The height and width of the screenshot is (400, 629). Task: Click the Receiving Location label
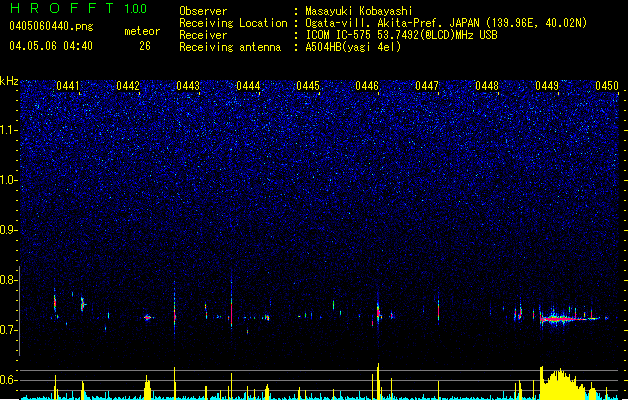(x=233, y=23)
